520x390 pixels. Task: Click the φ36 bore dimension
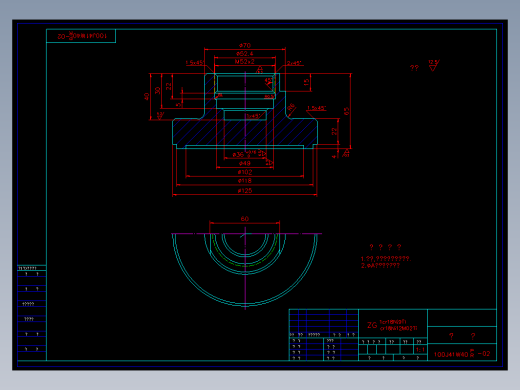238,155
